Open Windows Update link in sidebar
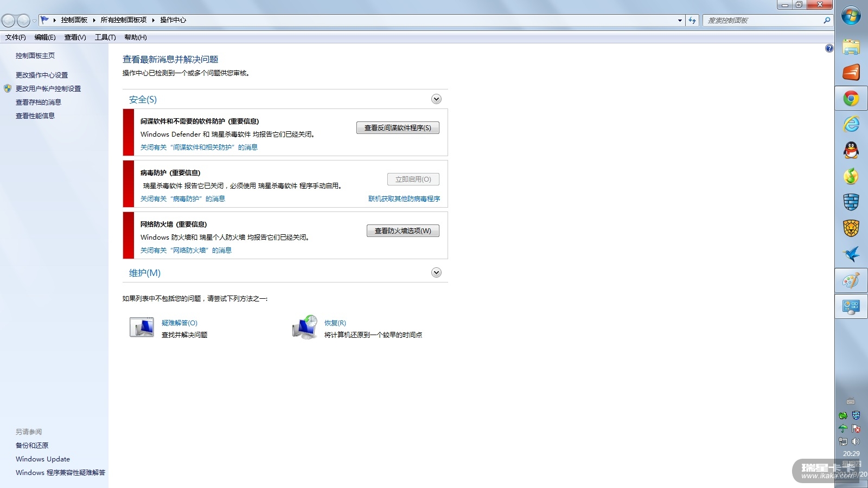Viewport: 868px width, 488px height. point(43,459)
